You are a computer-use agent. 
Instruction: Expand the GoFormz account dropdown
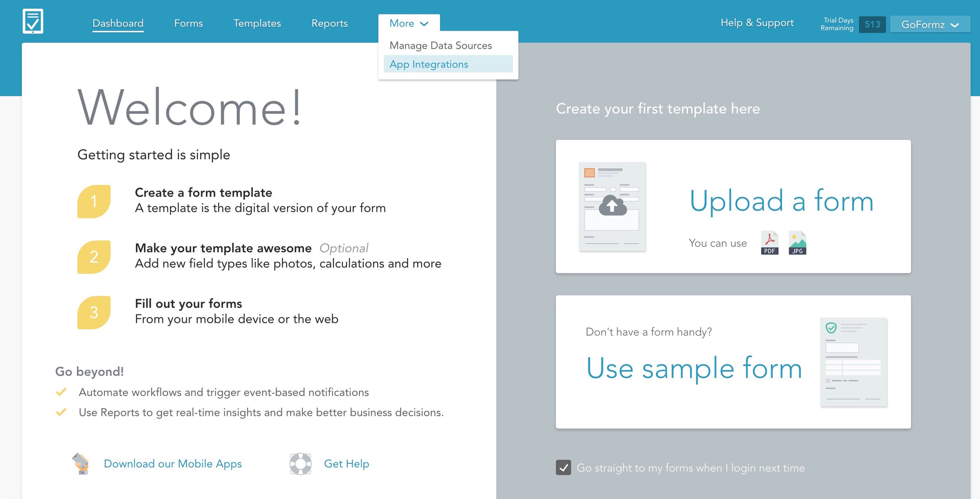[x=930, y=24]
